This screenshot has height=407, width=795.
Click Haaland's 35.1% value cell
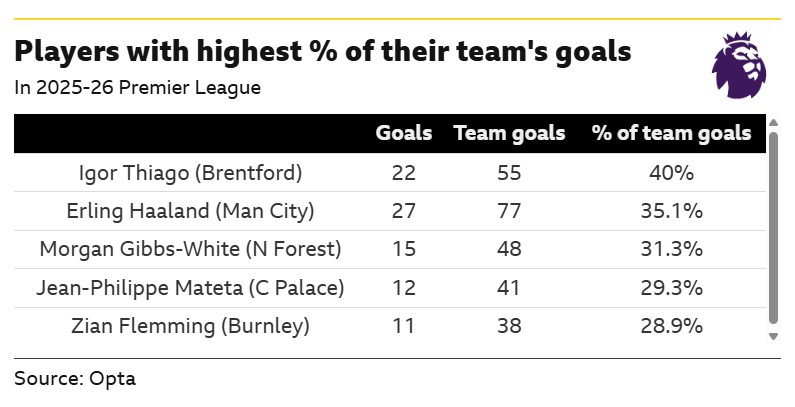[671, 211]
